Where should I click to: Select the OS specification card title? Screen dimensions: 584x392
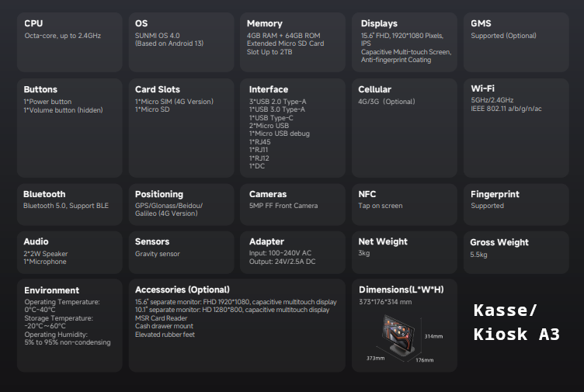[141, 23]
